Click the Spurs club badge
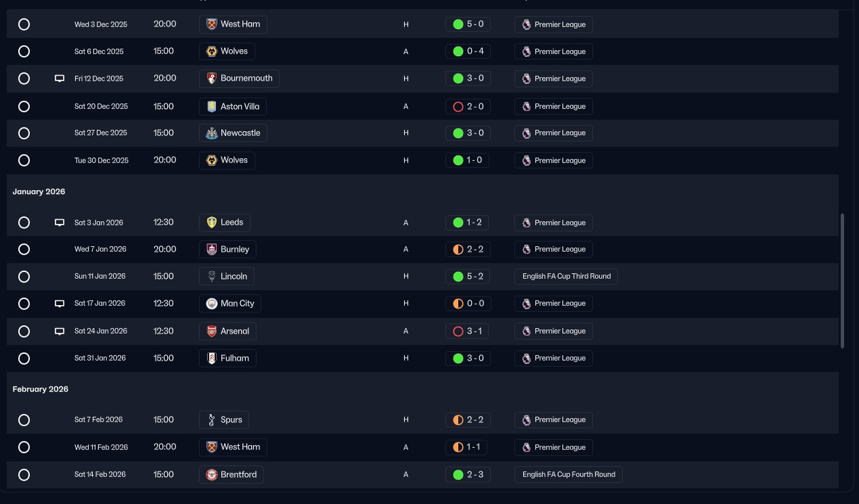This screenshot has width=859, height=504. coord(211,419)
